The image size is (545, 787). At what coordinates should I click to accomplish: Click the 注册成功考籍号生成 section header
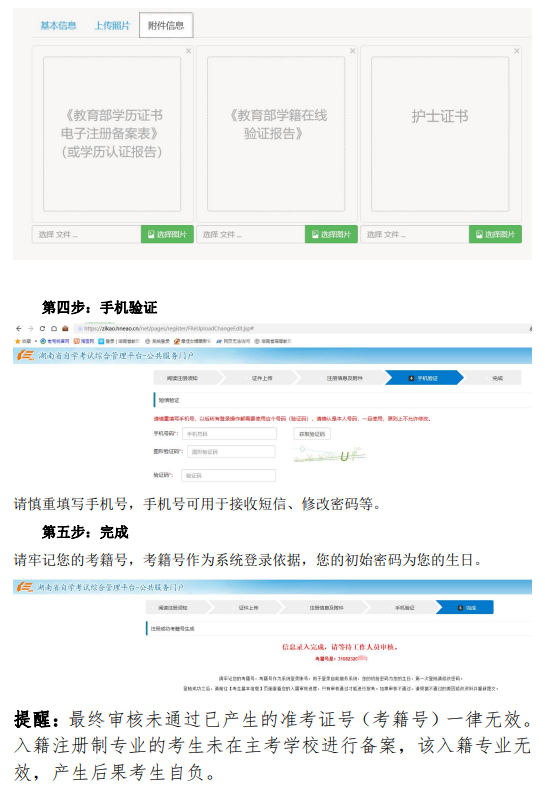[x=172, y=628]
